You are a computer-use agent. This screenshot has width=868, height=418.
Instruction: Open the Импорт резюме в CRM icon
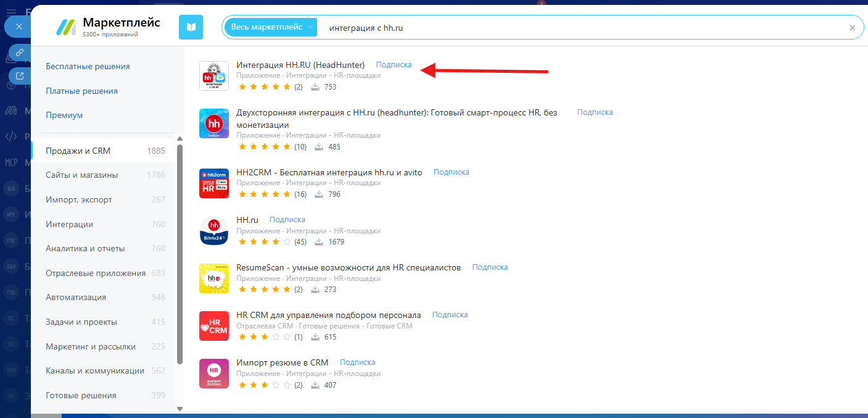click(x=214, y=374)
